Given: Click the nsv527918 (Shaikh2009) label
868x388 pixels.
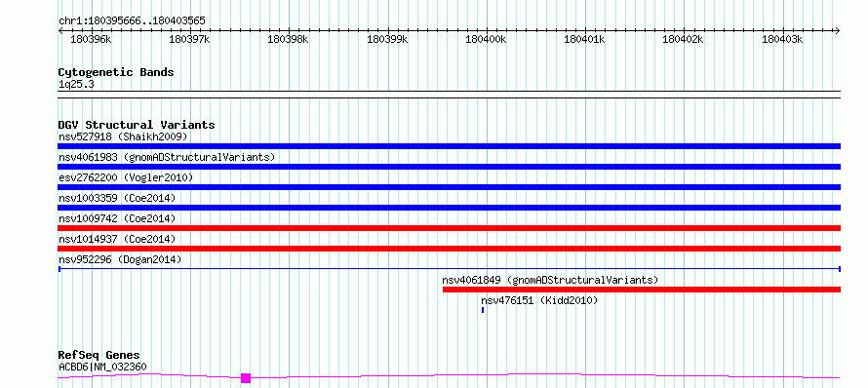Looking at the screenshot, I should click(123, 136).
